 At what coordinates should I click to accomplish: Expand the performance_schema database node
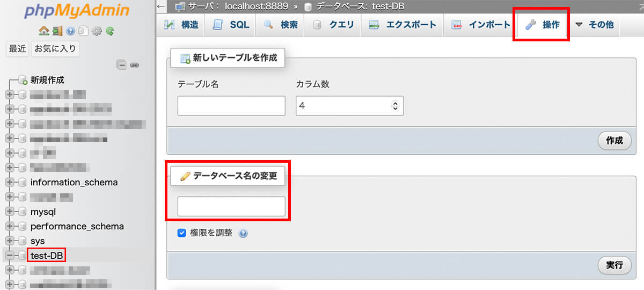[x=10, y=226]
